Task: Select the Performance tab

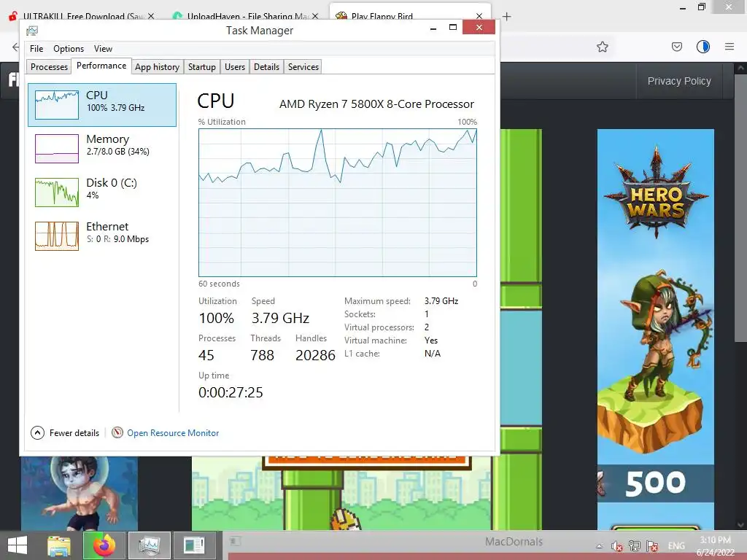Action: 101,66
